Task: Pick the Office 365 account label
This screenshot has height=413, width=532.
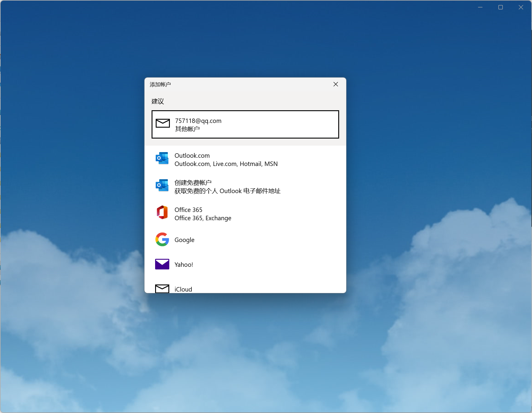Action: click(x=188, y=210)
